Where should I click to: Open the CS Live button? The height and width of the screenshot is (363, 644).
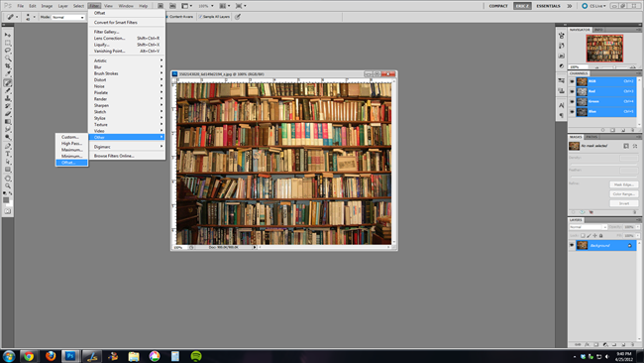tap(593, 6)
